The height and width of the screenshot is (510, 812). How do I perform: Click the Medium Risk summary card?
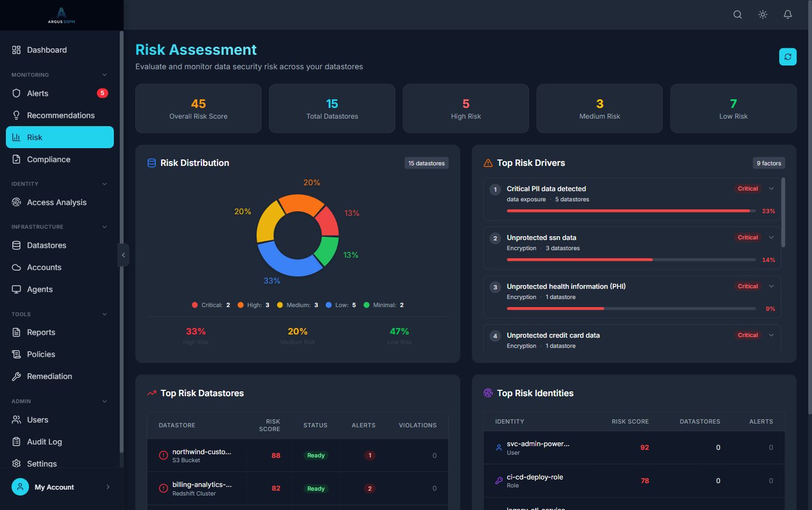pos(599,108)
